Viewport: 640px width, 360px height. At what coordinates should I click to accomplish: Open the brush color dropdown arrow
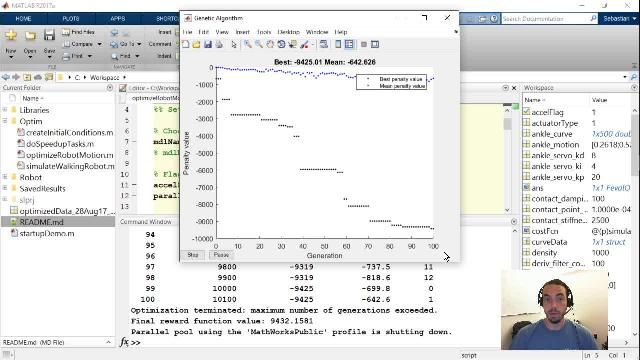pos(313,44)
